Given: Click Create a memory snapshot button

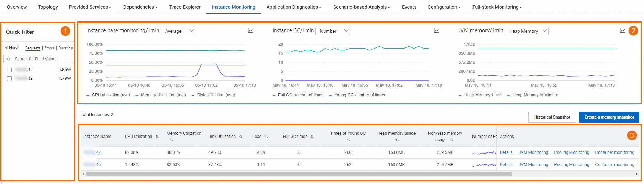Looking at the screenshot, I should [609, 117].
